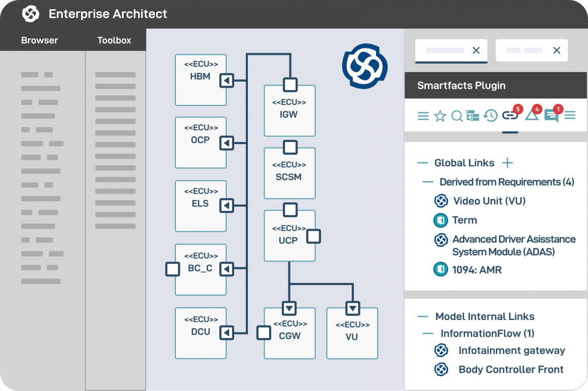Open the comments icon showing 1 notification
The image size is (588, 391).
[x=552, y=116]
